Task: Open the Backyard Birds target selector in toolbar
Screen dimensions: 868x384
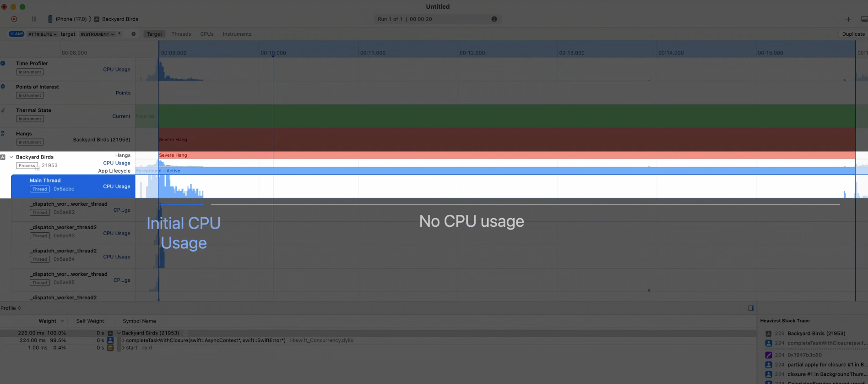Action: coord(116,19)
